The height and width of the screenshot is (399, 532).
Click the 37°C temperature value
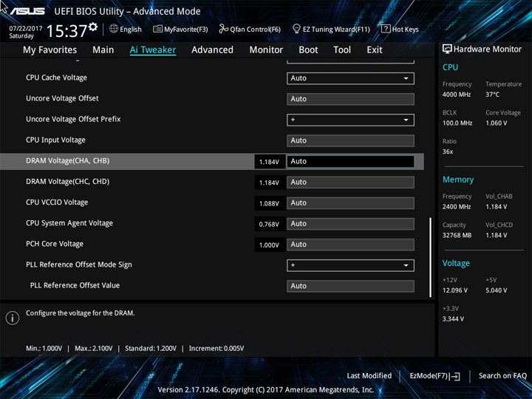point(493,95)
